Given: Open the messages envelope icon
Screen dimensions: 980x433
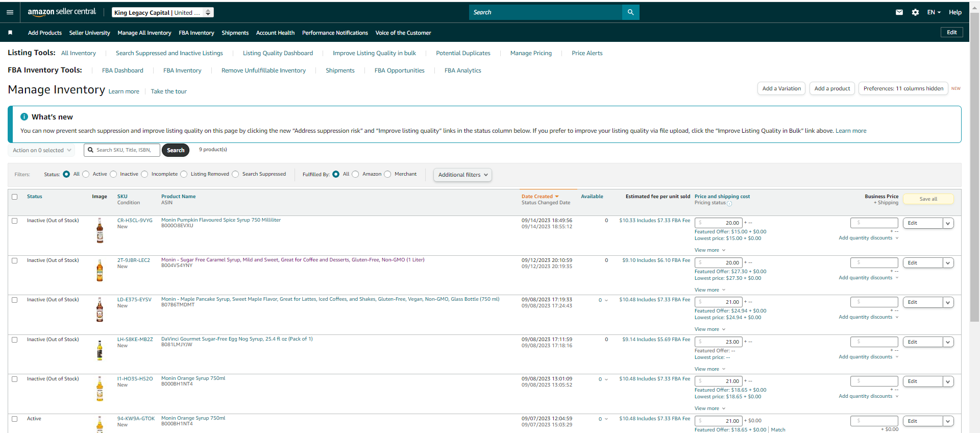Looking at the screenshot, I should point(899,12).
